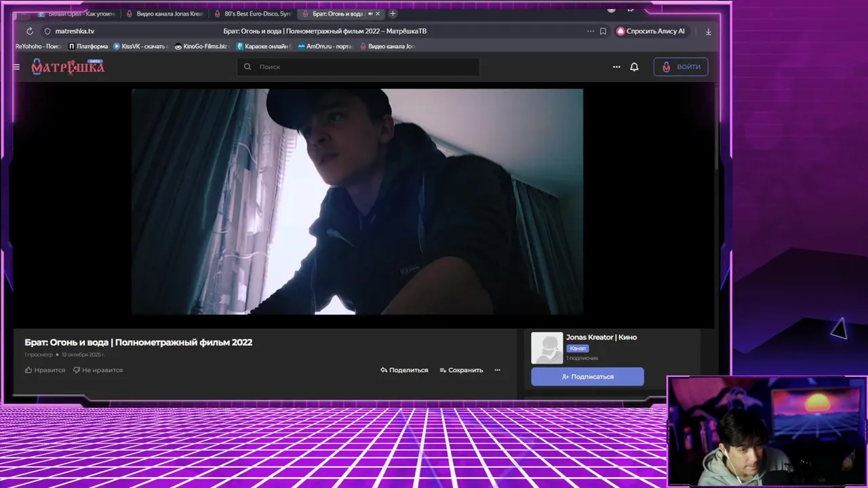Click Спросить Алису AI button
868x488 pixels.
(652, 31)
